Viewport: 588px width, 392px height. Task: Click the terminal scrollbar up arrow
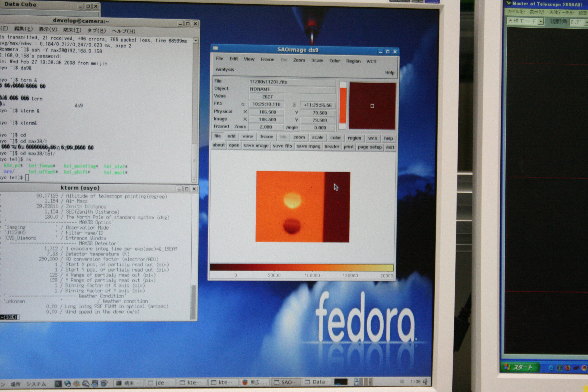coord(195,40)
